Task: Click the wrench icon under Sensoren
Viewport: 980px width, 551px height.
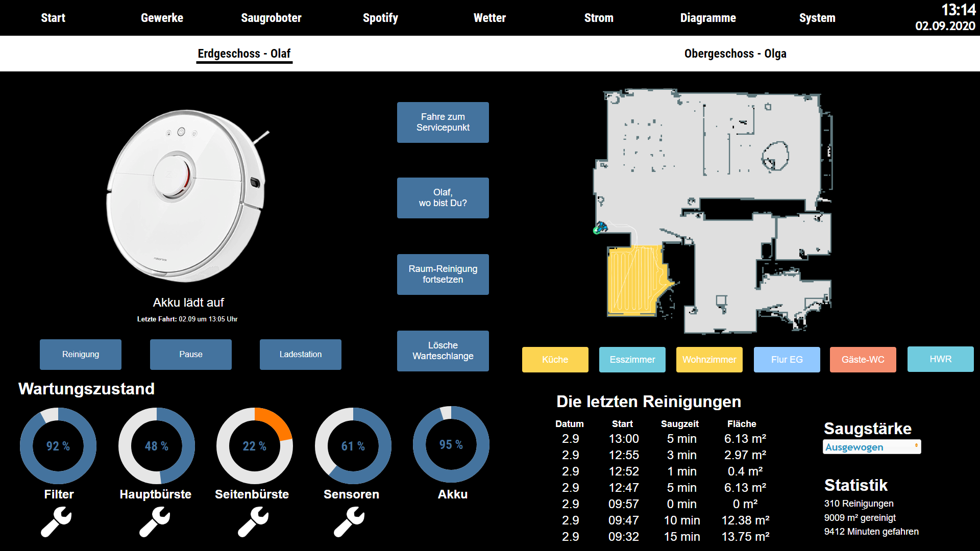Action: point(349,521)
